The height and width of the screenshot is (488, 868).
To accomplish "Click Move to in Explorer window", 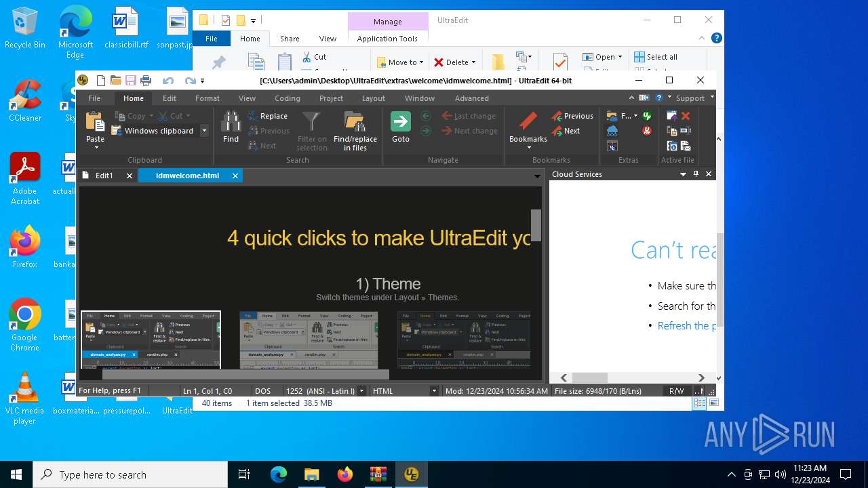I will click(400, 62).
